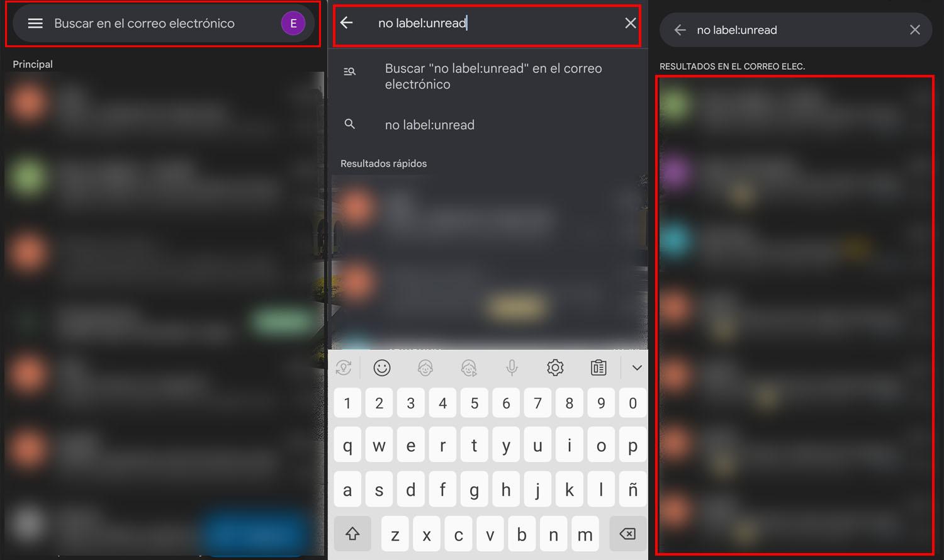
Task: Clear the search query in the results screen
Action: click(915, 30)
